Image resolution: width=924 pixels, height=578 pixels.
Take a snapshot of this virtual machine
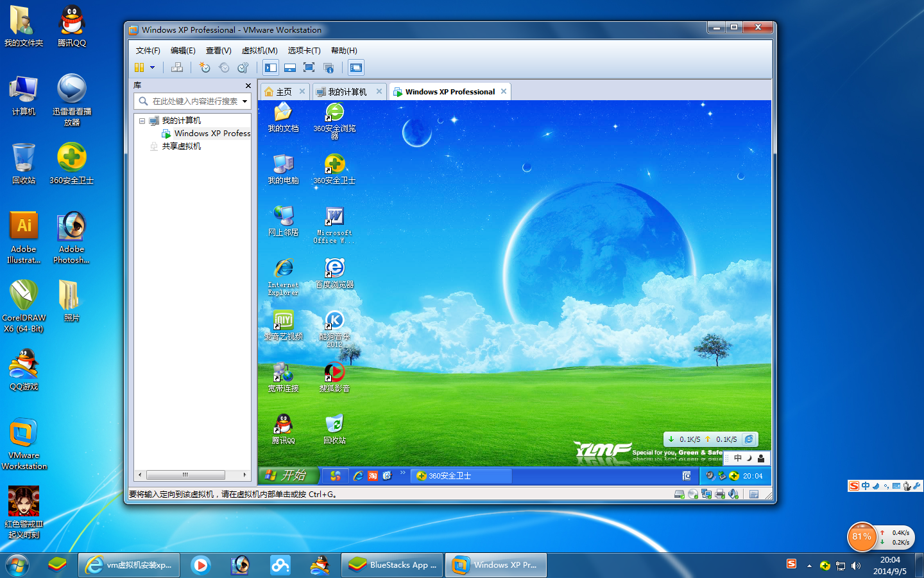click(205, 67)
